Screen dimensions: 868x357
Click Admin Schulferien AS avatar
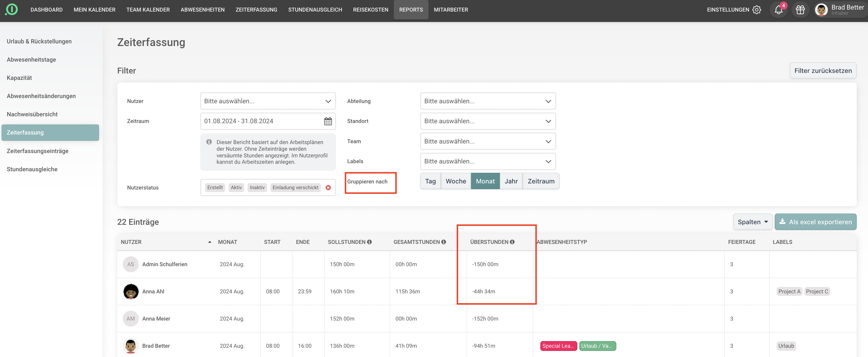pos(131,264)
